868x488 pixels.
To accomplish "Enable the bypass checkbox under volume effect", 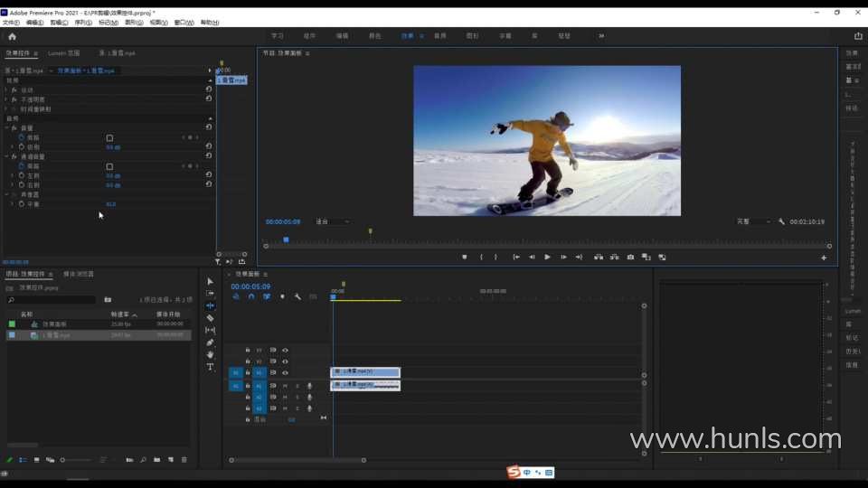I will pos(109,138).
